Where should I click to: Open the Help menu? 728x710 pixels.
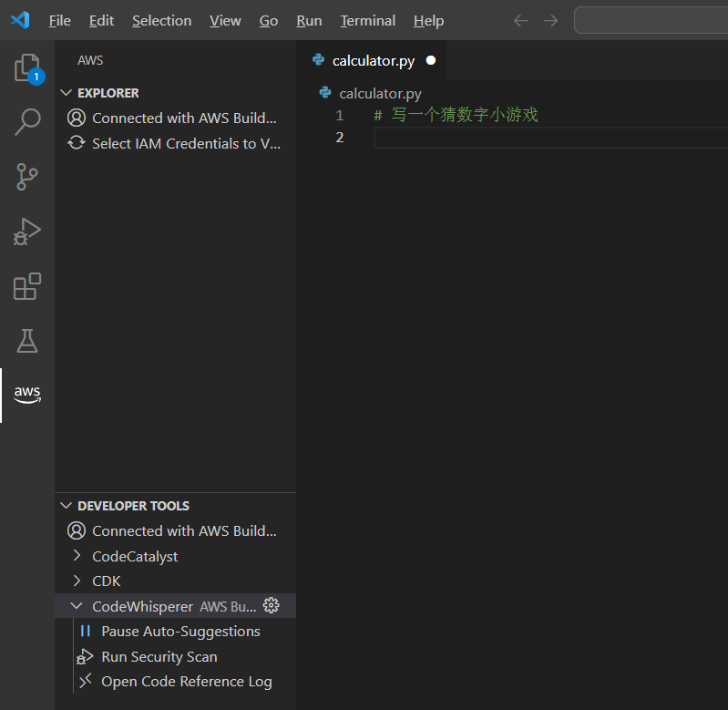(x=428, y=20)
